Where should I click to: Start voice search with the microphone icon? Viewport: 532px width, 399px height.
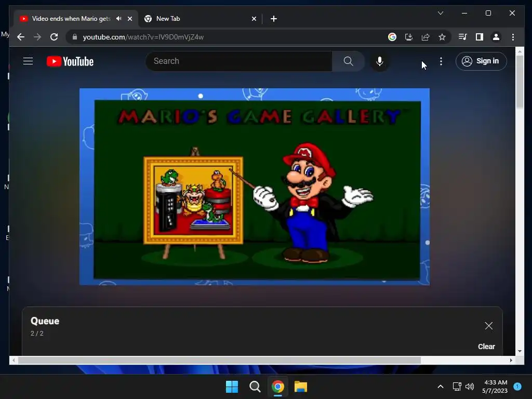click(380, 61)
